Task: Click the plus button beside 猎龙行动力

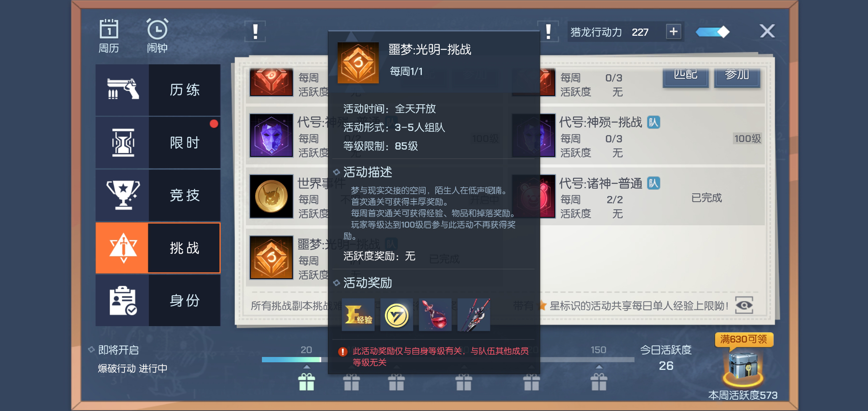Action: [673, 32]
